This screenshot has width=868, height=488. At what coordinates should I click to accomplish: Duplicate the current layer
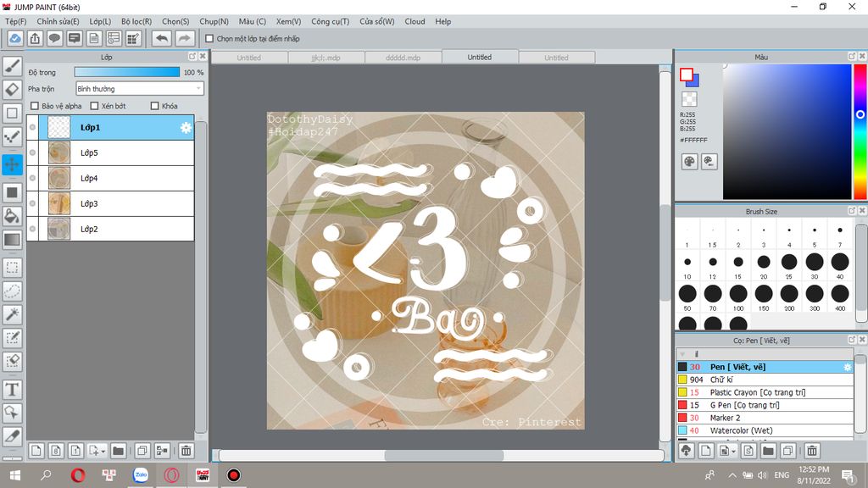(142, 451)
